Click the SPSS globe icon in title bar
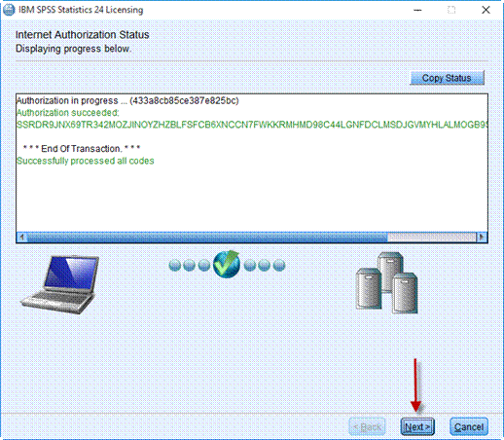The width and height of the screenshot is (504, 440). 9,10
